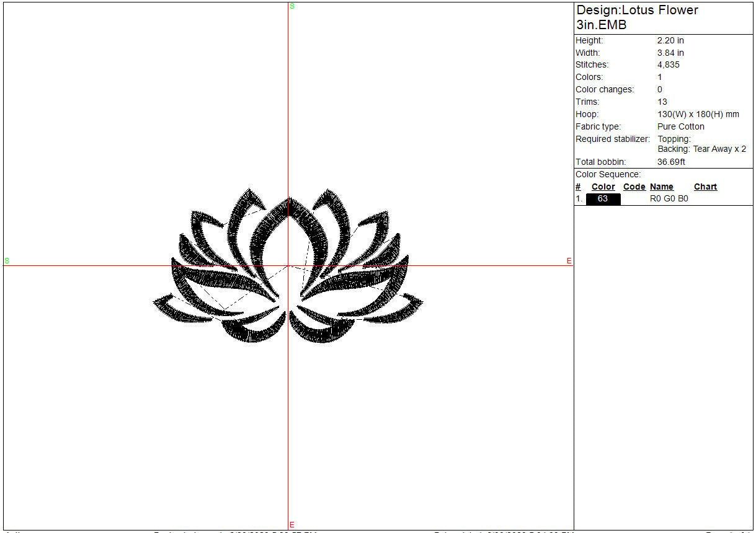Click the green S marker at top
Image resolution: width=756 pixels, height=533 pixels.
[x=292, y=6]
